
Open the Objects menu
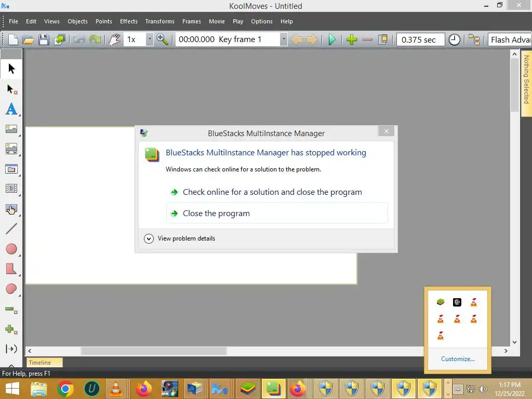(x=77, y=21)
